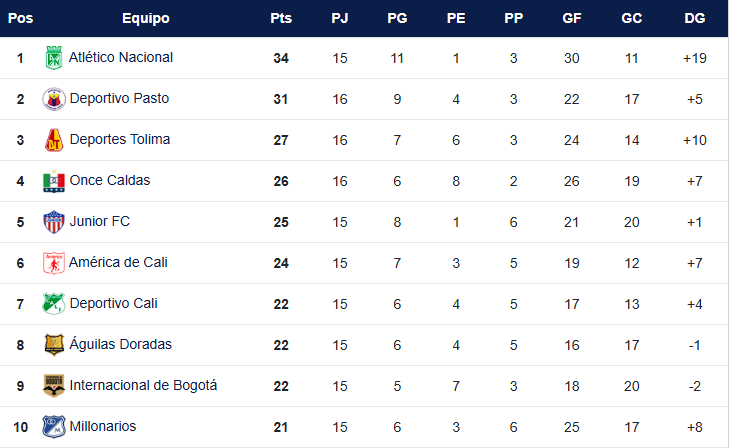729x448 pixels.
Task: Click the Junior FC team crest
Action: point(54,222)
